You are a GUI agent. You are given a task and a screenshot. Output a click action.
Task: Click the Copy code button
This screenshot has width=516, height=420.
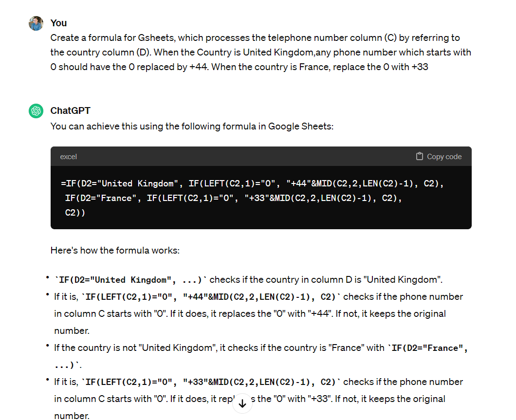click(439, 157)
